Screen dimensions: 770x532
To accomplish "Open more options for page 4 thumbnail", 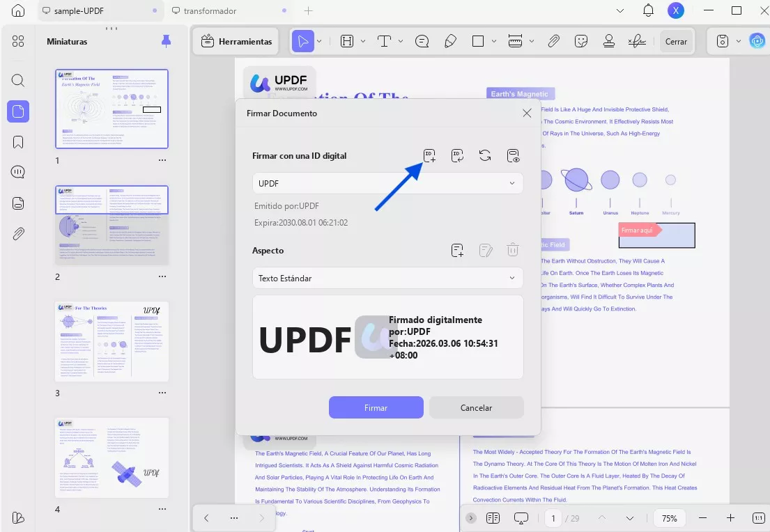I will (162, 510).
